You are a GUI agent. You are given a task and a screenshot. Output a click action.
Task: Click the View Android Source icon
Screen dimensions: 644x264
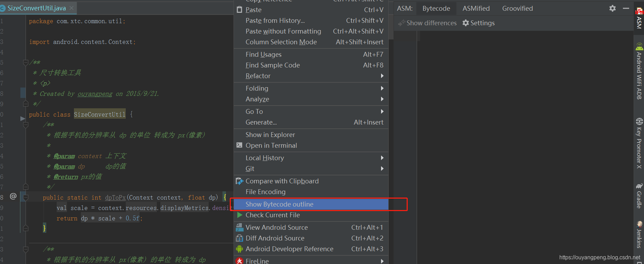pyautogui.click(x=239, y=227)
